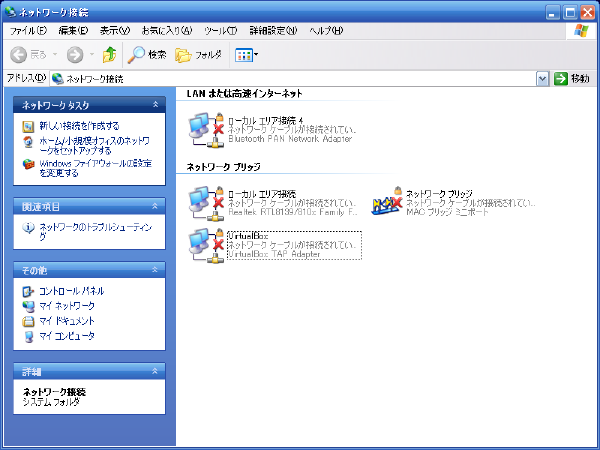
Task: Click the Realtek RTL8139/810x adapter text
Action: point(293,212)
